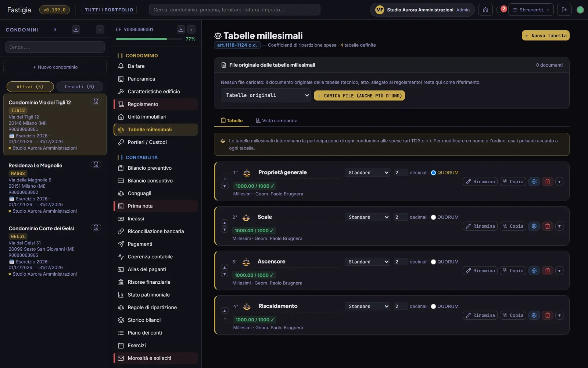The width and height of the screenshot is (588, 368).
Task: Select QUORUM radio for Ascensore table
Action: click(433, 262)
